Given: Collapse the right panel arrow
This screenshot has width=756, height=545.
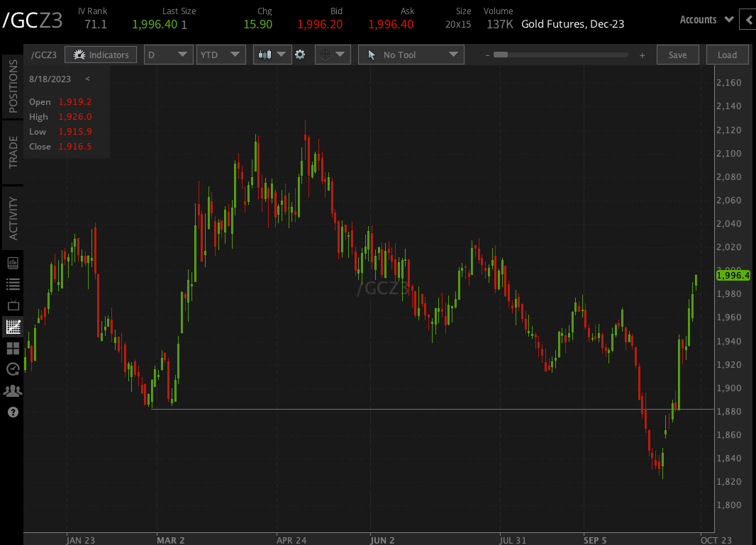Looking at the screenshot, I should (x=748, y=20).
